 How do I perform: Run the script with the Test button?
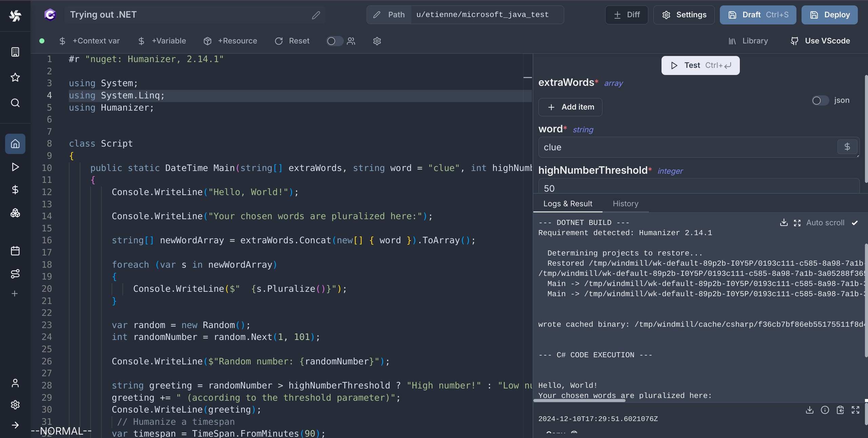coord(699,65)
